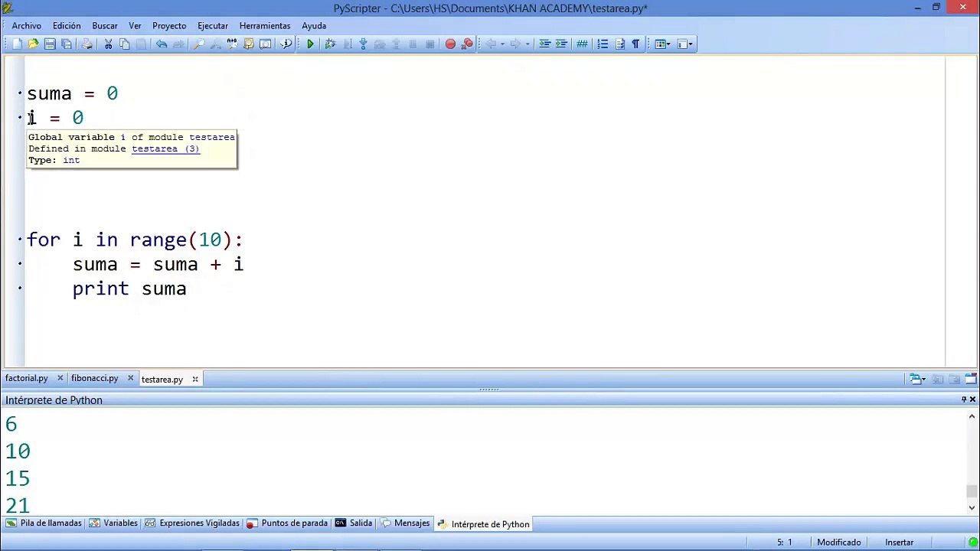Open the Replace tool icon

pos(232,44)
